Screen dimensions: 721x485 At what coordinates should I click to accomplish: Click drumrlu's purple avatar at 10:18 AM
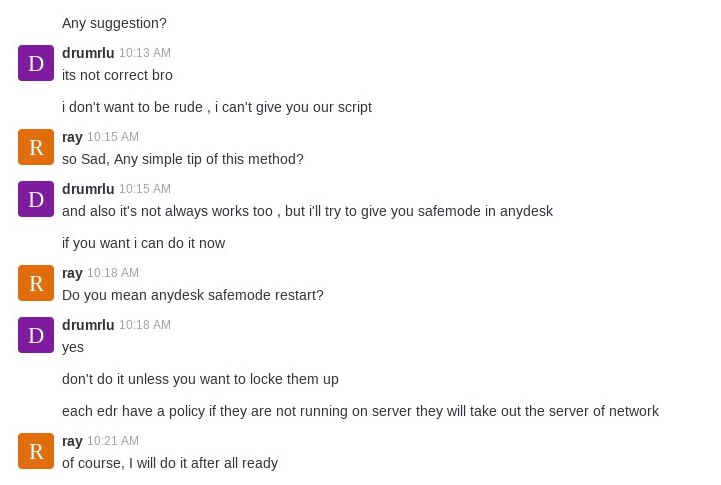click(x=36, y=335)
